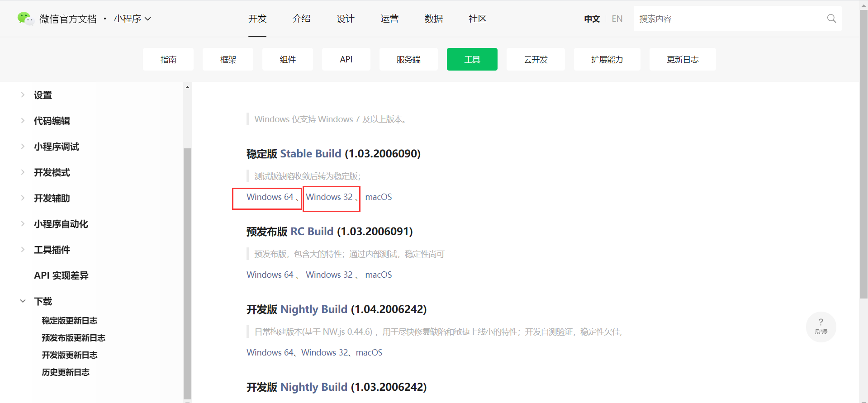Image resolution: width=868 pixels, height=403 pixels.
Task: Open 预发布版更新日志 in sidebar
Action: pyautogui.click(x=74, y=338)
